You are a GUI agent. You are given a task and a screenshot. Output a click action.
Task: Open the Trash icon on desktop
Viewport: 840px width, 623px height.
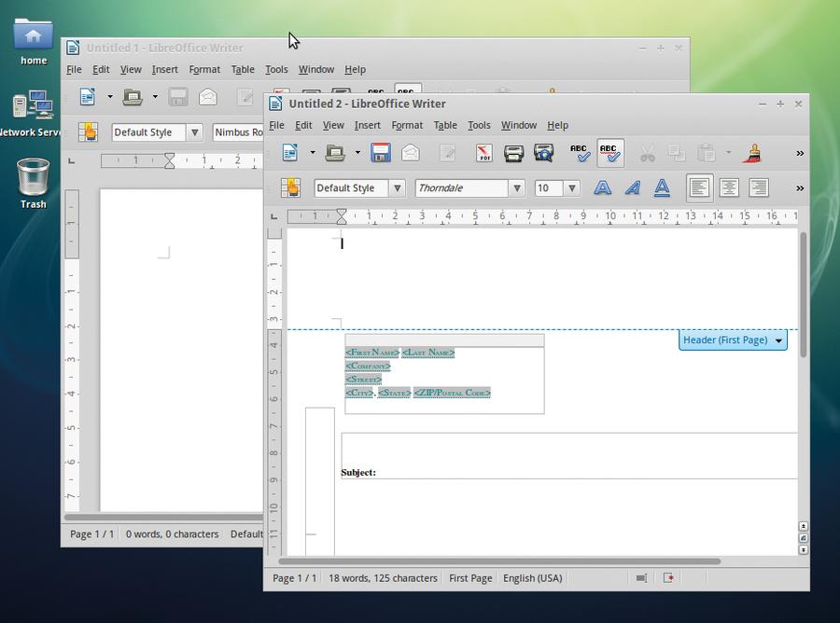point(34,183)
